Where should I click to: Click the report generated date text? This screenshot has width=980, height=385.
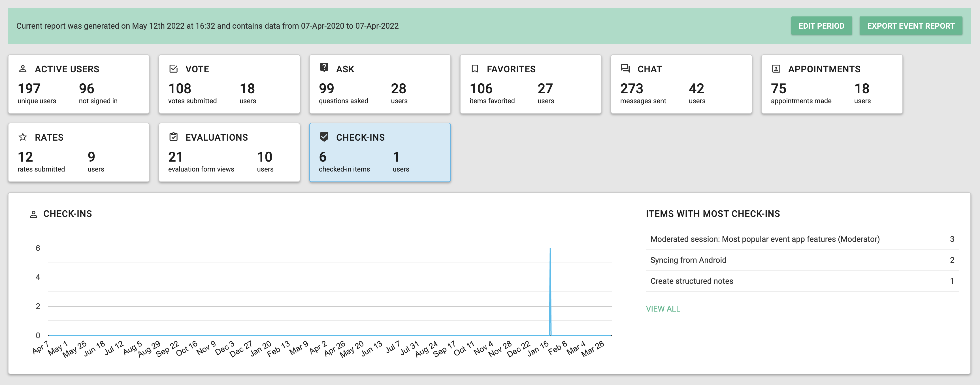tap(207, 26)
